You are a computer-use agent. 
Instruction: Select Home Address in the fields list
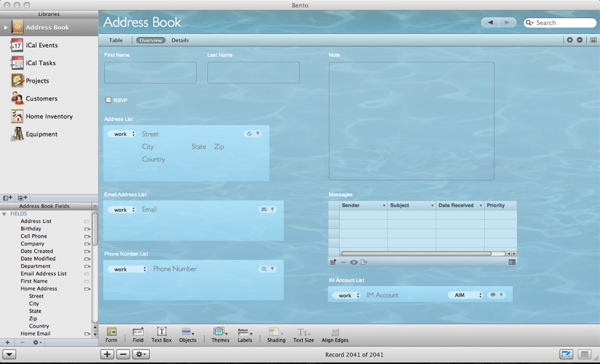pos(38,289)
